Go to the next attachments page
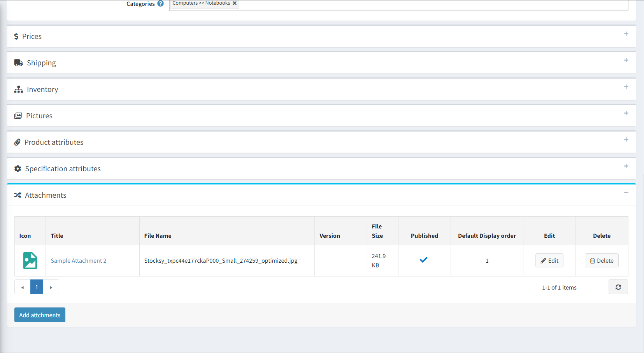This screenshot has width=644, height=353. (51, 287)
